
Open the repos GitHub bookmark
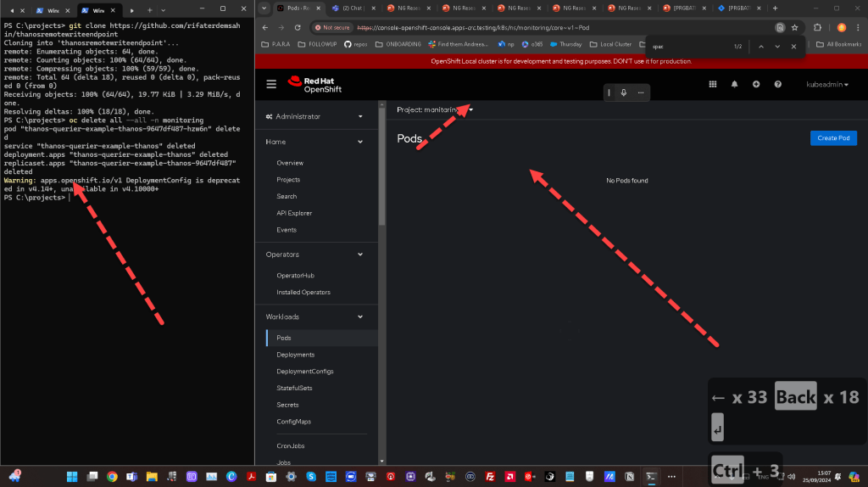click(355, 44)
